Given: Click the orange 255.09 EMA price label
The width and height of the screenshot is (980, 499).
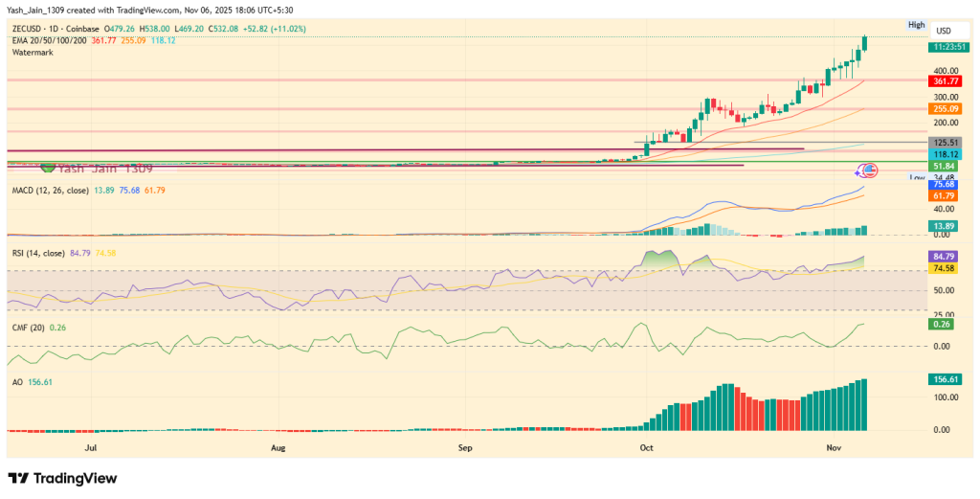Looking at the screenshot, I should click(944, 109).
